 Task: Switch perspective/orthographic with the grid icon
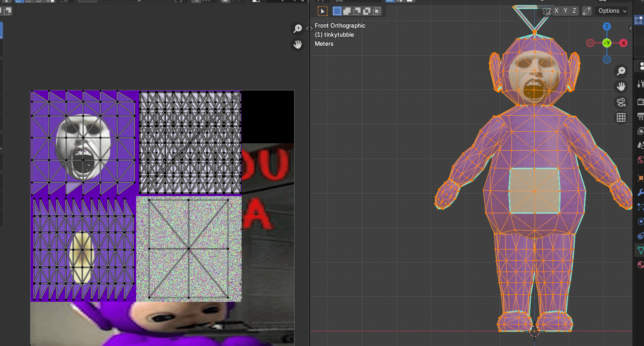(x=621, y=118)
